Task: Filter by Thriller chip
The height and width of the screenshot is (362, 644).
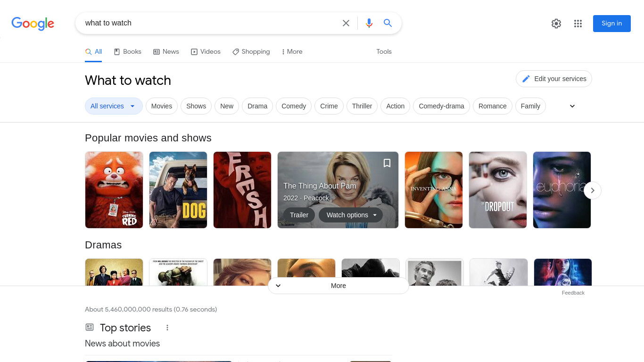Action: 362,106
